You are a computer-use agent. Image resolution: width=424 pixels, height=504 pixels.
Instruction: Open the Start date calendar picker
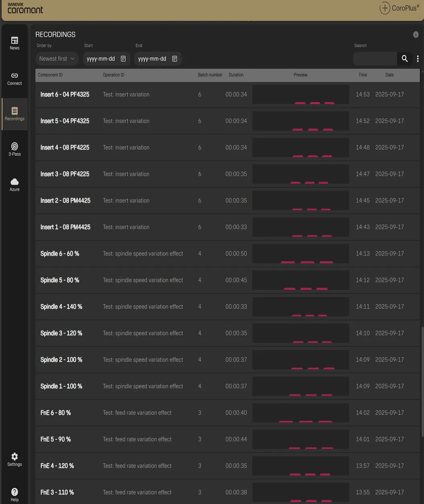coord(123,59)
